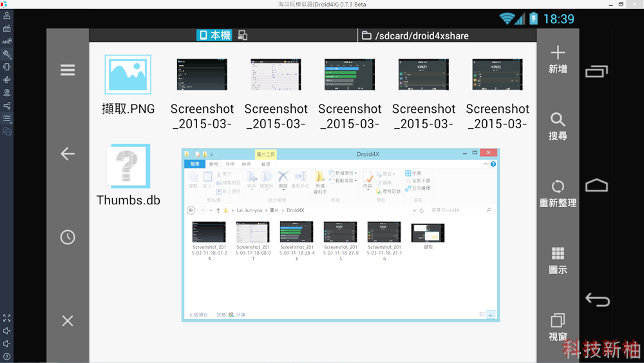Open the 擷取.PNG image file
644x363 pixels.
click(x=128, y=85)
